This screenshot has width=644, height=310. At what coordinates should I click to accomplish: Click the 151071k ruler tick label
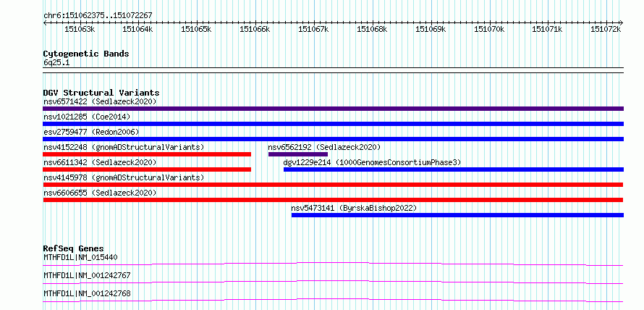click(548, 29)
